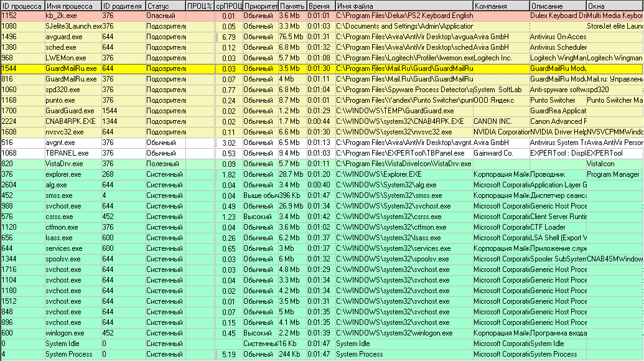The height and width of the screenshot is (361, 644).
Task: Sort by the 'Имя процесса' column header
Action: tap(73, 6)
